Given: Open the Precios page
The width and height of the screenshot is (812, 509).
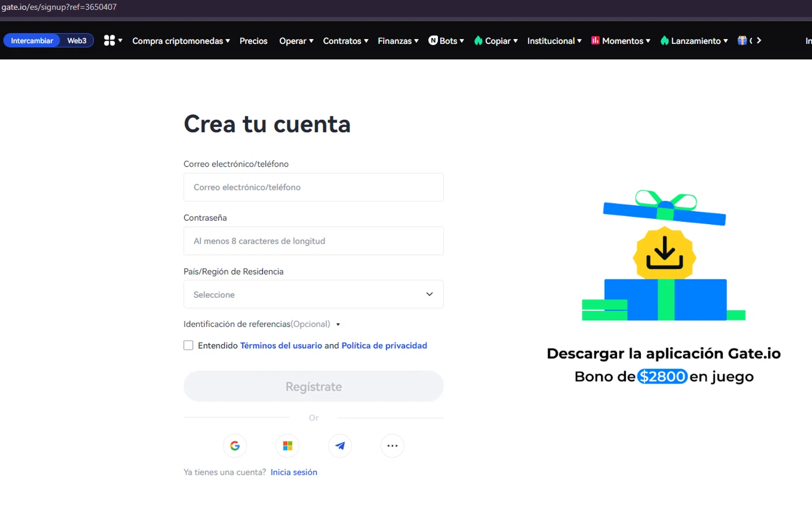Looking at the screenshot, I should [253, 41].
